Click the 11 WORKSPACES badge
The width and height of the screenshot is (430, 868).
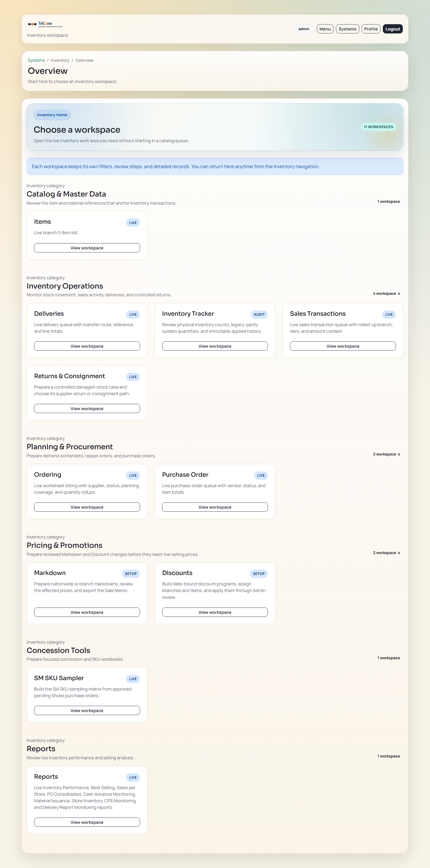(x=378, y=127)
